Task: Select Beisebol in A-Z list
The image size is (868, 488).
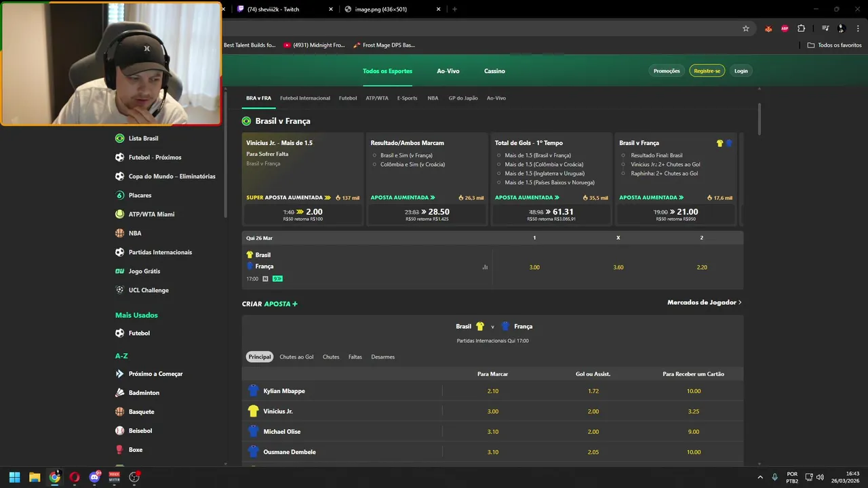Action: (134, 431)
